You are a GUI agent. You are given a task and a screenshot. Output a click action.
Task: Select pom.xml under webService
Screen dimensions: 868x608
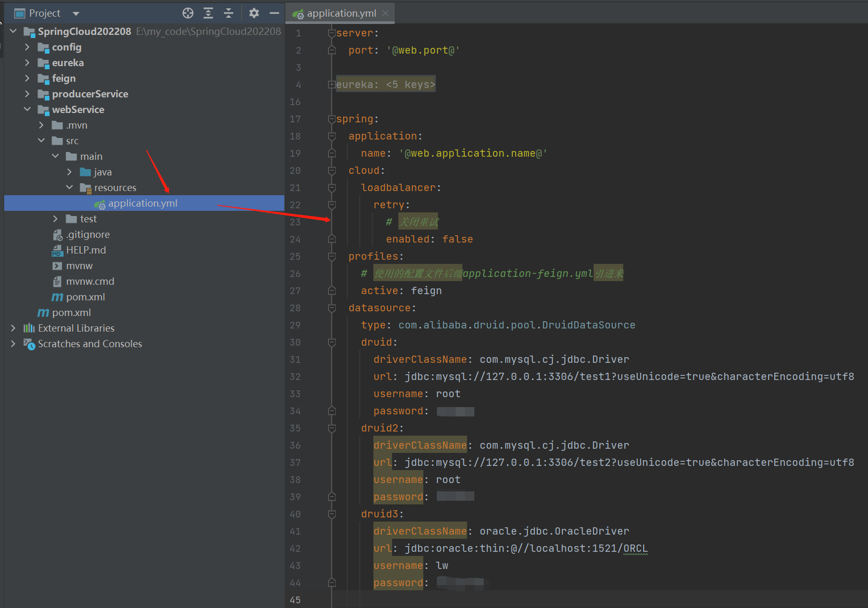point(85,297)
